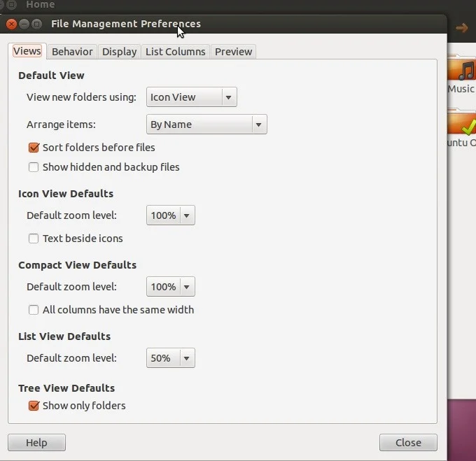Switch to the Views tab
The width and height of the screenshot is (476, 461).
[x=27, y=51]
